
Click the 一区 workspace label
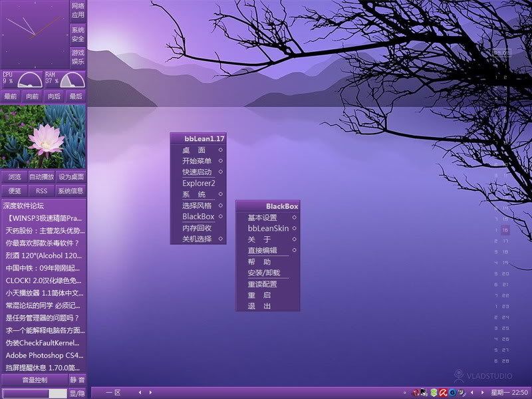tap(113, 392)
